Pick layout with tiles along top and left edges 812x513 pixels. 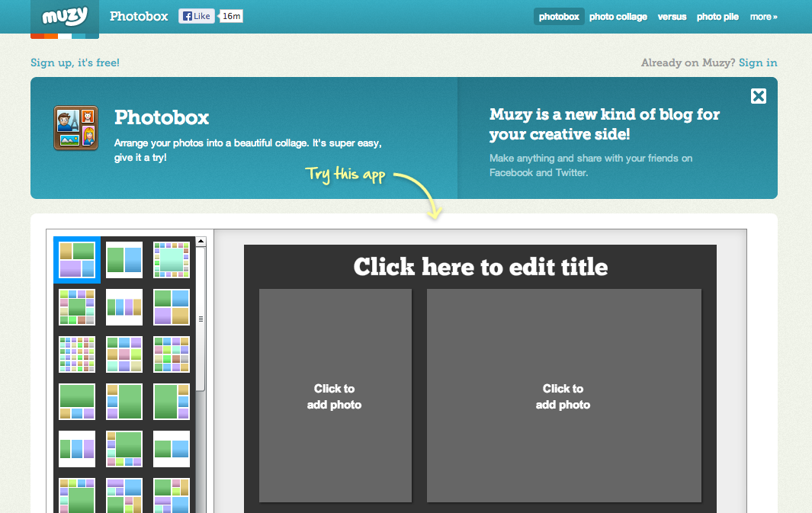[x=77, y=495]
